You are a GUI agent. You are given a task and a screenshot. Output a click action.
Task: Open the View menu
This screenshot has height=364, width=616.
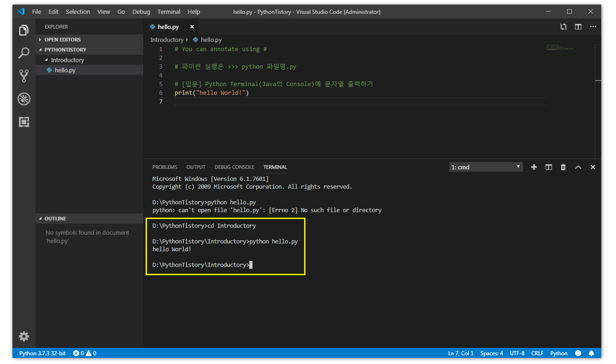[104, 12]
